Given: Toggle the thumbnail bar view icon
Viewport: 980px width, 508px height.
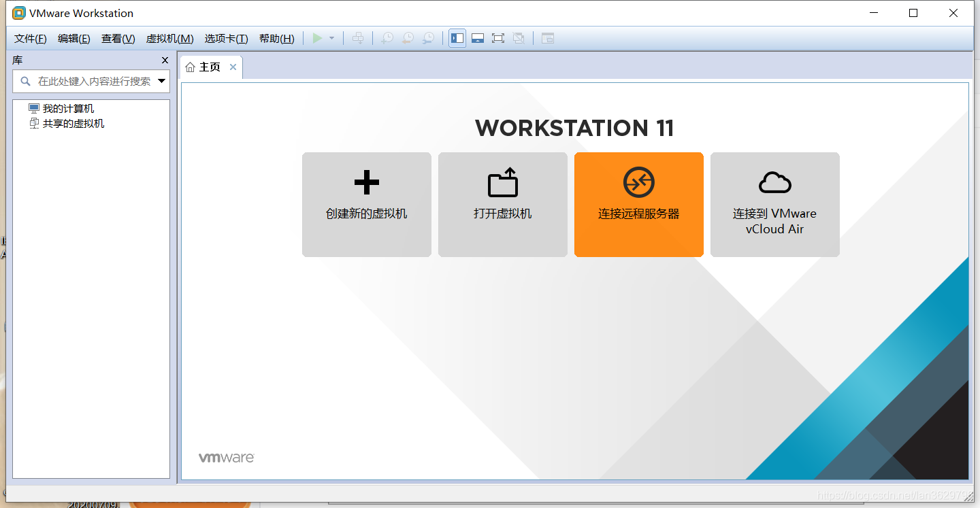Looking at the screenshot, I should [x=478, y=39].
